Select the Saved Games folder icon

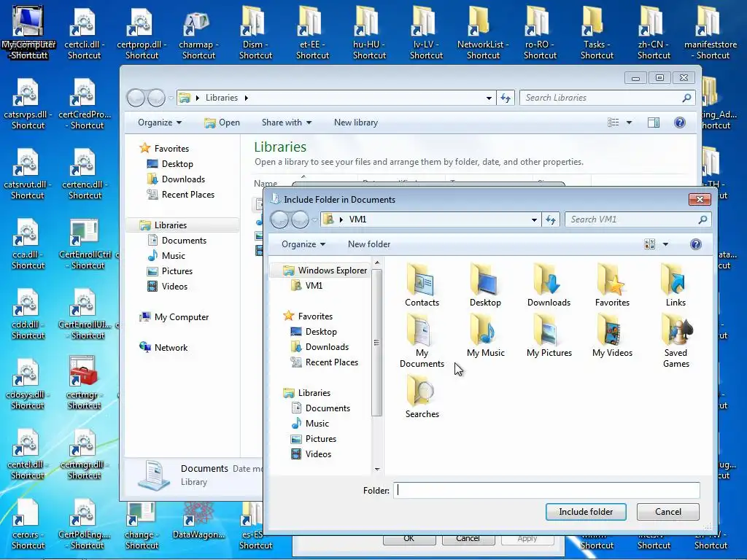[x=676, y=341]
